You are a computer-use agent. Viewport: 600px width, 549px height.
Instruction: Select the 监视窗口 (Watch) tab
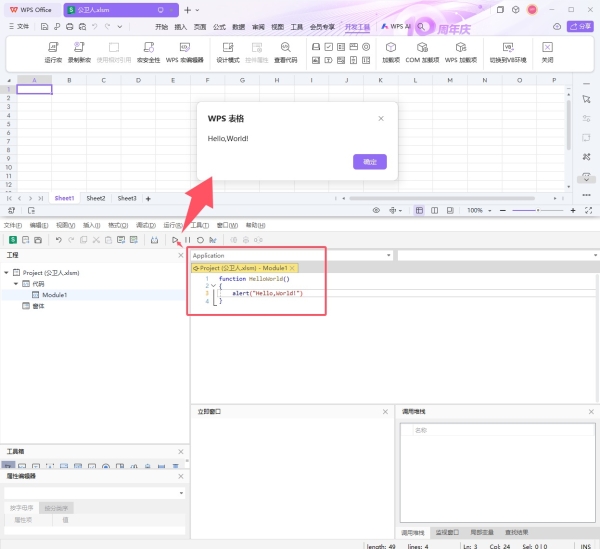tap(447, 532)
